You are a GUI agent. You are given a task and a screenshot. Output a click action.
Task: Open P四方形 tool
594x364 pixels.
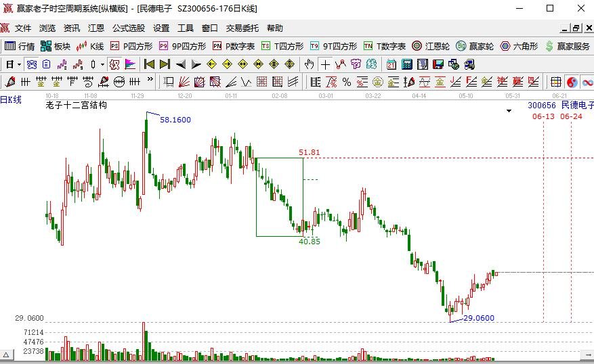click(131, 46)
